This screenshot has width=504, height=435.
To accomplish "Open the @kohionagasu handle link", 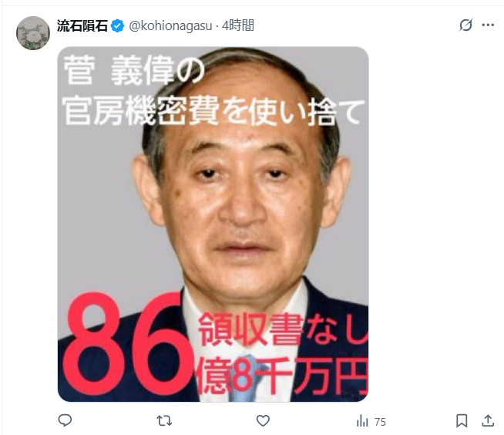I will point(170,25).
